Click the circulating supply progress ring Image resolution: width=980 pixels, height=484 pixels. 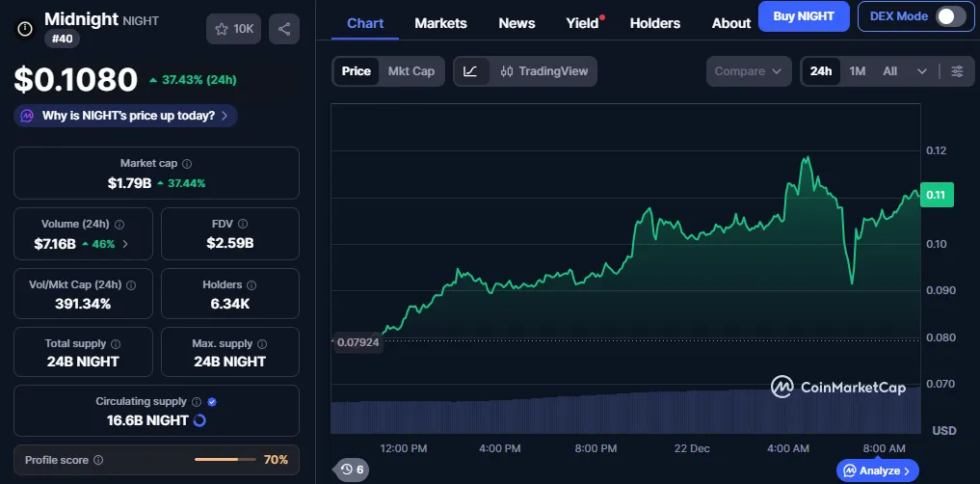(x=199, y=420)
